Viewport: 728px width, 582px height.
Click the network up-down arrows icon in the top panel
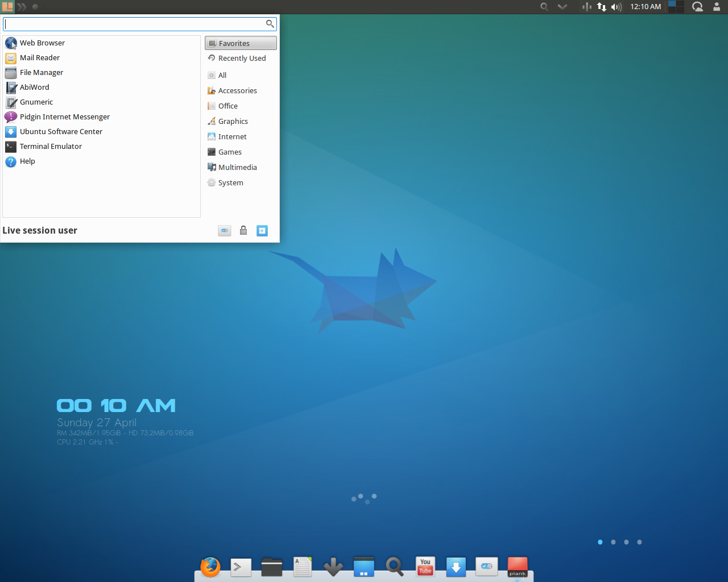602,7
